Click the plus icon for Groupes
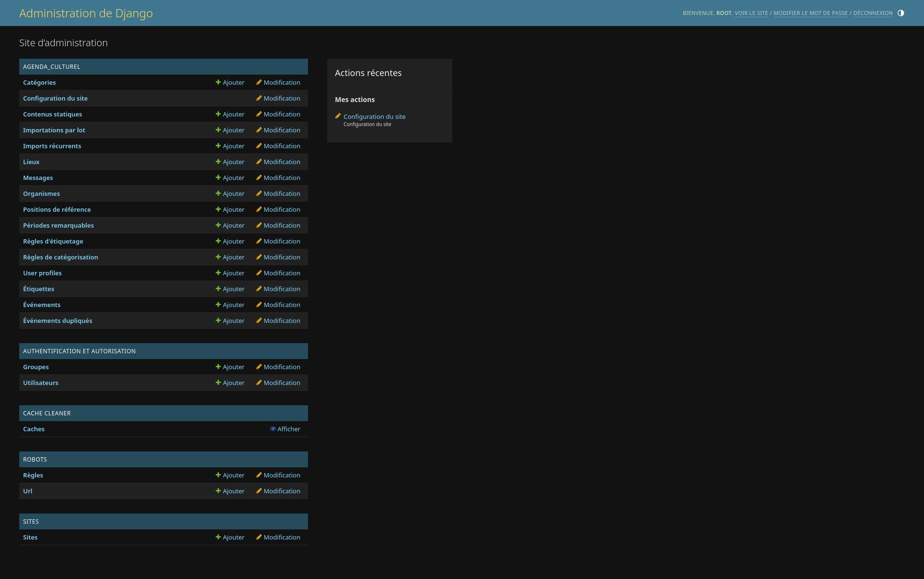924x579 pixels. click(218, 367)
